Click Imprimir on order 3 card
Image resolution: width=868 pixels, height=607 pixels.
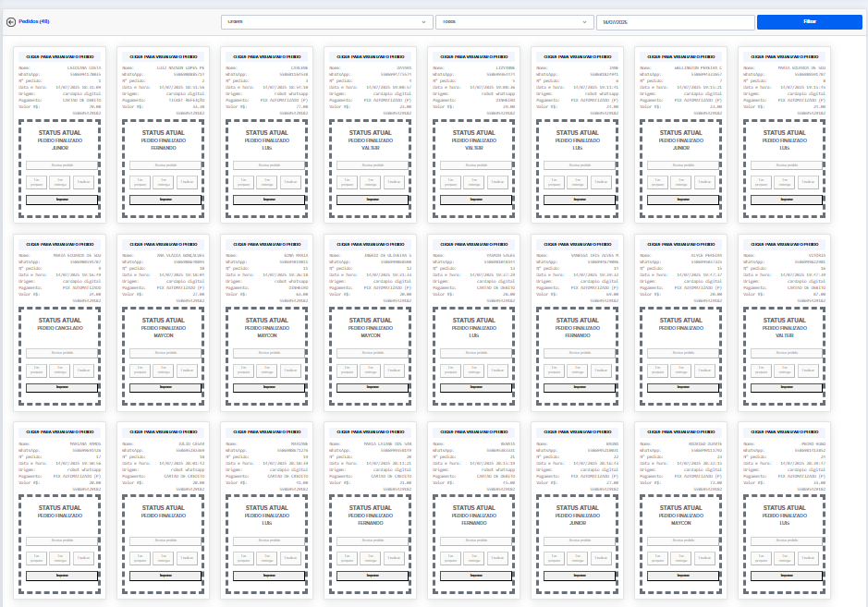pos(269,200)
